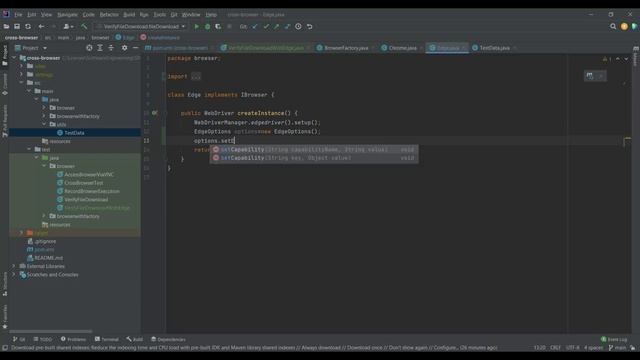This screenshot has height=360, width=640.
Task: Click the Debug bug icon
Action: (207, 27)
